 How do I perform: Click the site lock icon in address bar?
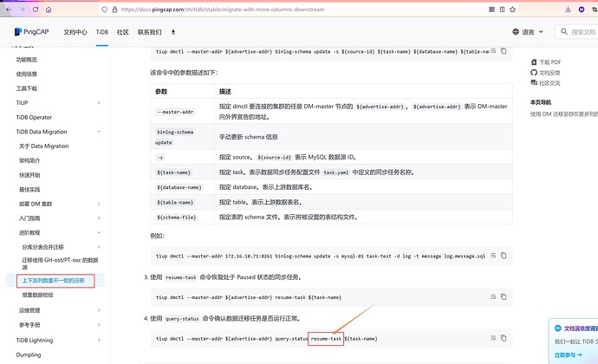point(114,10)
